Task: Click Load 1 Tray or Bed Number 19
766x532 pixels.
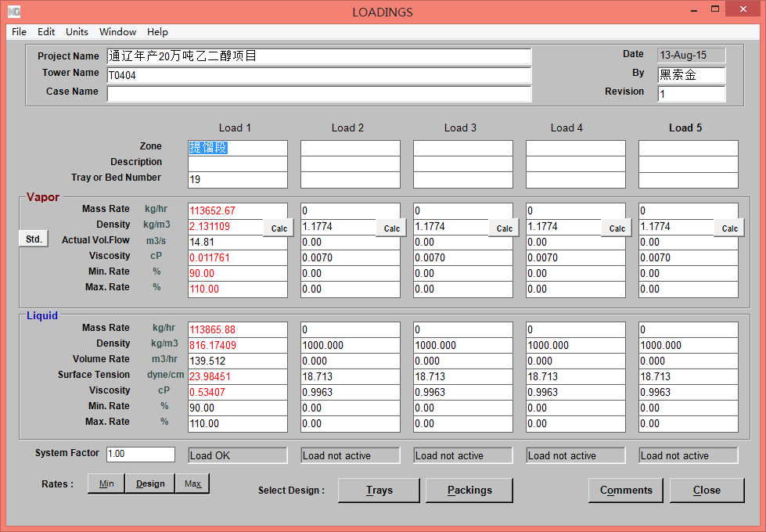Action: coord(238,180)
